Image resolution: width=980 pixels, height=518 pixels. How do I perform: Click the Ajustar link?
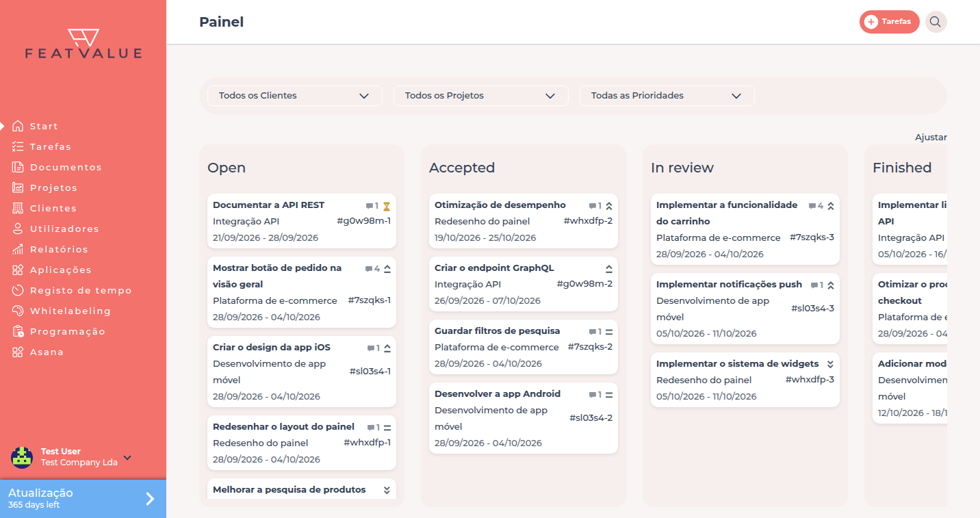click(x=931, y=138)
